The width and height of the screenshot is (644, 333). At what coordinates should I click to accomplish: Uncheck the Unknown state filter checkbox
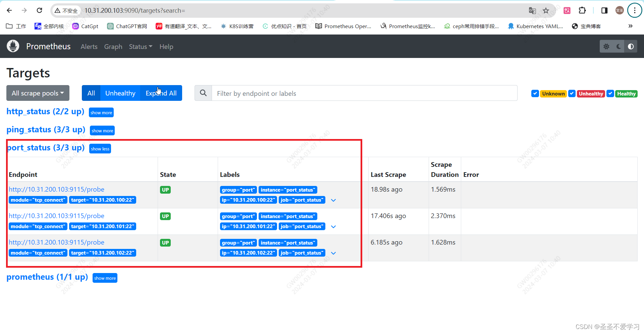pos(535,93)
